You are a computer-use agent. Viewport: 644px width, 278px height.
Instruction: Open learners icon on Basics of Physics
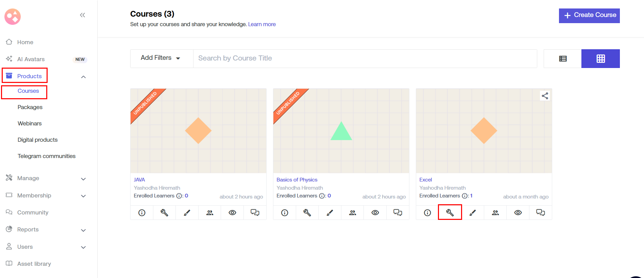[353, 212]
